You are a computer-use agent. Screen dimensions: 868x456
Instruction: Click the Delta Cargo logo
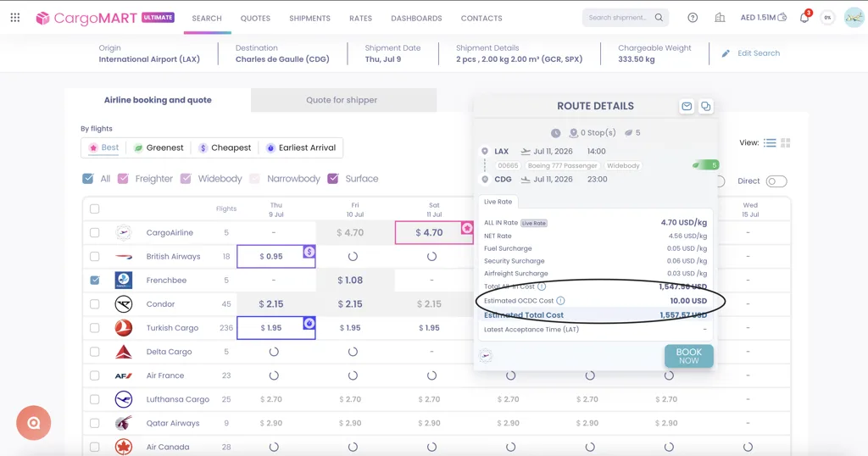[x=124, y=352]
